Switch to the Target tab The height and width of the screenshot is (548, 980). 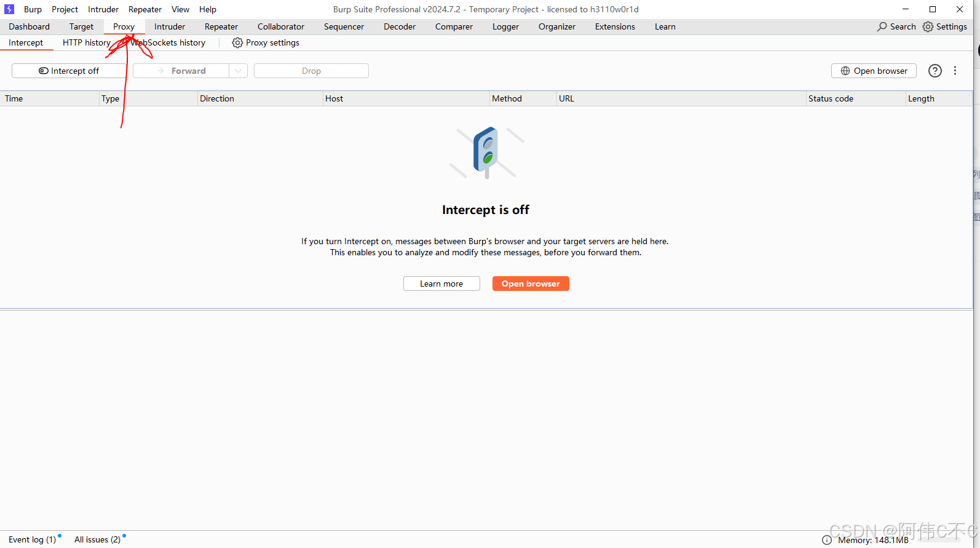pos(81,26)
